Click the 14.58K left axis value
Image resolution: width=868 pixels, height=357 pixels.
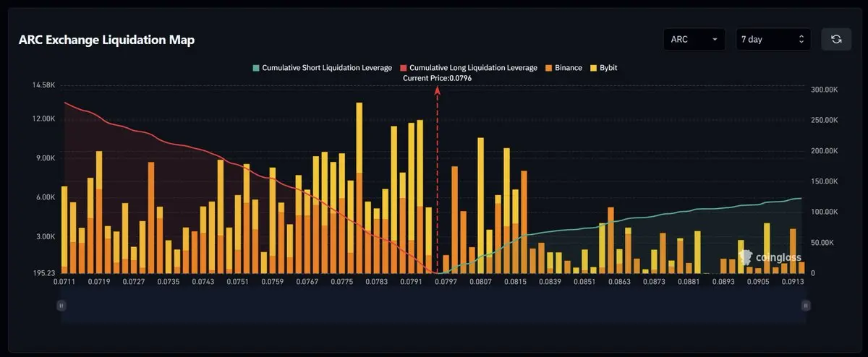point(43,85)
